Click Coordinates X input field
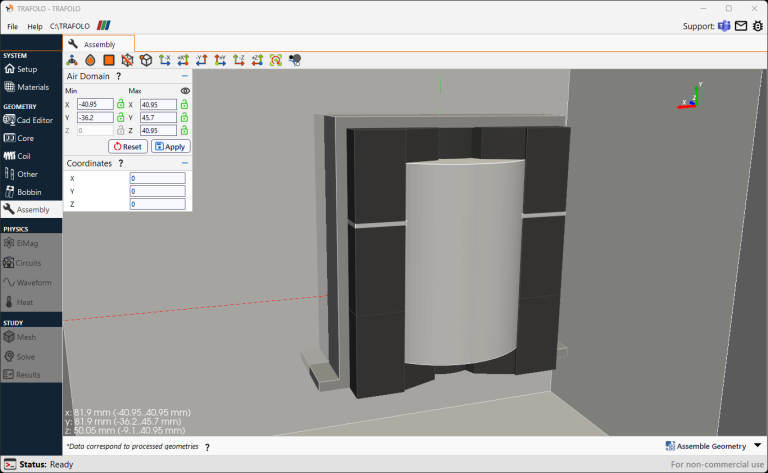Image resolution: width=768 pixels, height=473 pixels. 158,178
